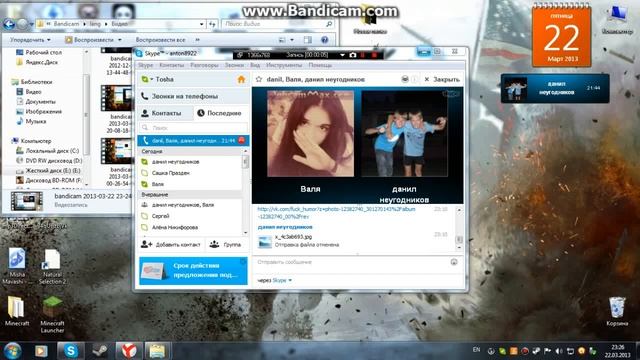The width and height of the screenshot is (640, 360).
Task: Click Закрыть to close the conversation
Action: point(442,79)
